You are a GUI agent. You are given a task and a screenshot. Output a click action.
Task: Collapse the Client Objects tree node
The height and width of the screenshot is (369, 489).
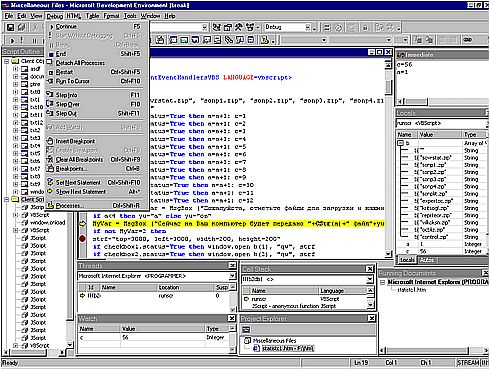click(7, 61)
